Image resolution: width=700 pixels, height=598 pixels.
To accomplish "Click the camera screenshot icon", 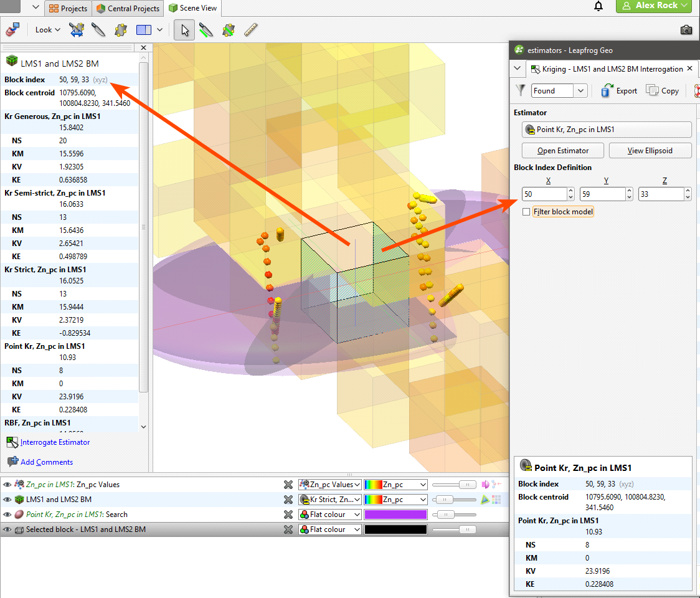I will [x=686, y=30].
